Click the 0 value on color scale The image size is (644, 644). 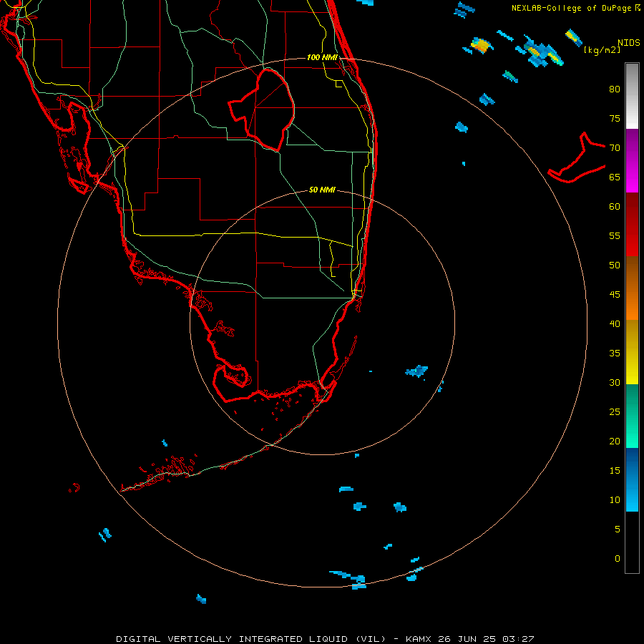pos(618,559)
